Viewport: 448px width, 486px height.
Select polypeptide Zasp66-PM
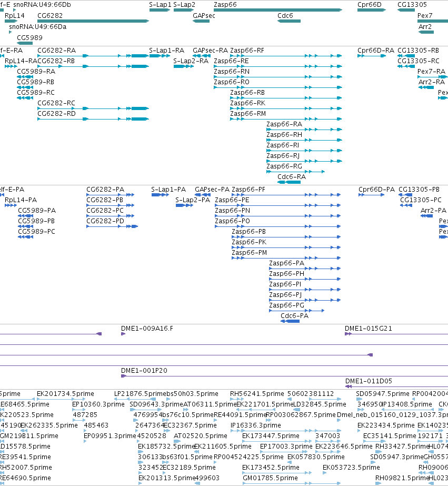(x=286, y=258)
